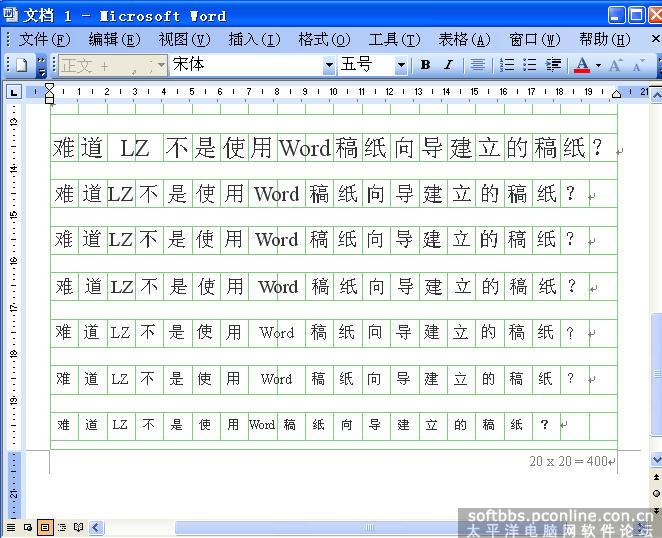Click the right indent marker on ruler
The image size is (662, 538).
pyautogui.click(x=616, y=94)
